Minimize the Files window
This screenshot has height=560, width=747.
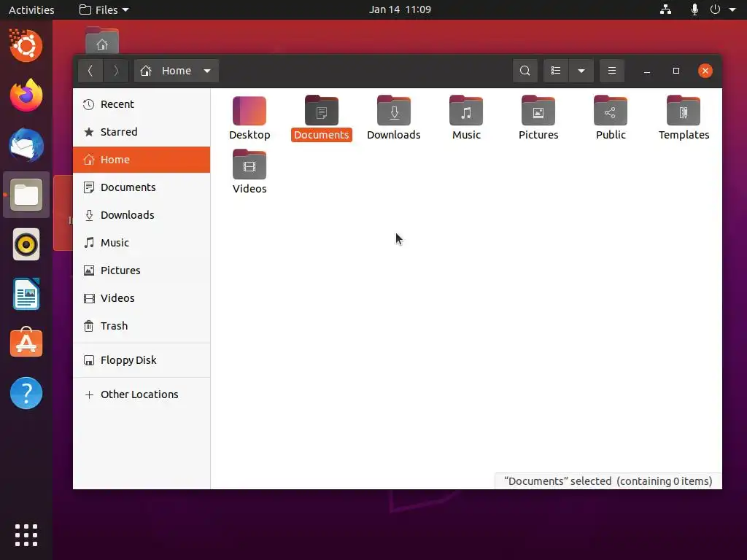tap(646, 71)
